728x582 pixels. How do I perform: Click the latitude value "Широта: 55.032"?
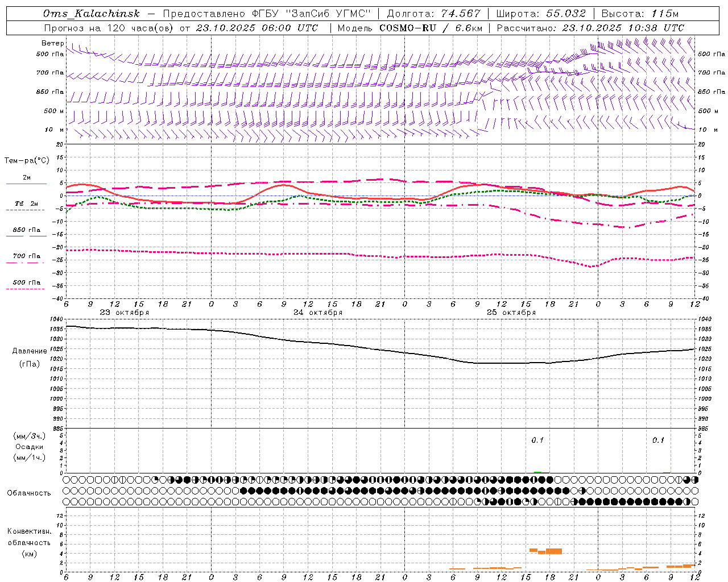coord(541,14)
